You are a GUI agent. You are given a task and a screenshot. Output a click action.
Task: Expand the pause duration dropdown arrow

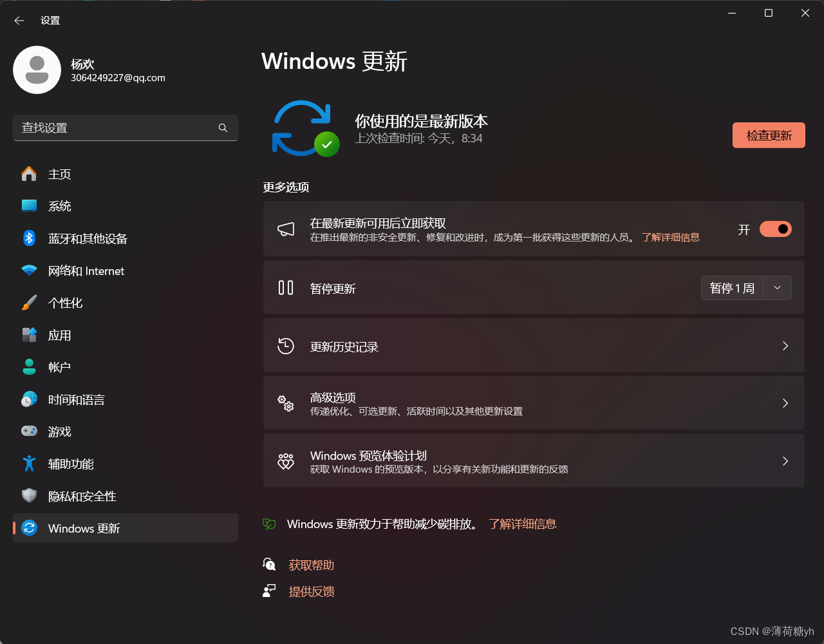click(x=777, y=288)
